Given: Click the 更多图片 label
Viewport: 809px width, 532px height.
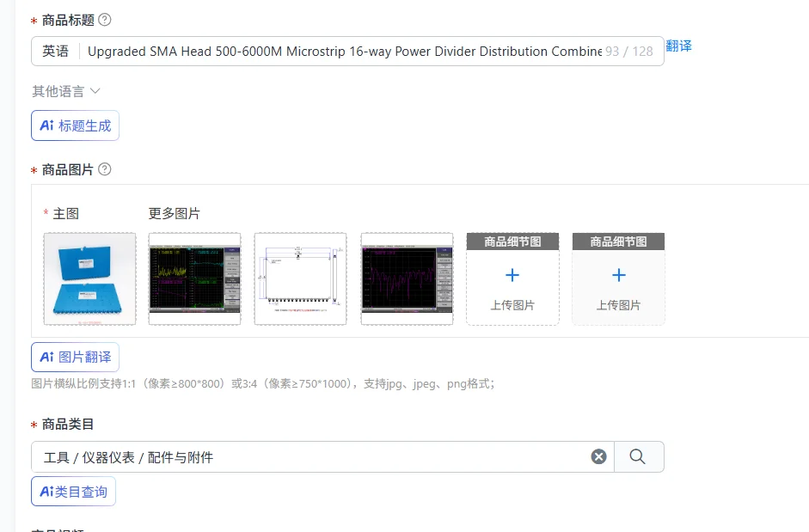Looking at the screenshot, I should click(175, 213).
